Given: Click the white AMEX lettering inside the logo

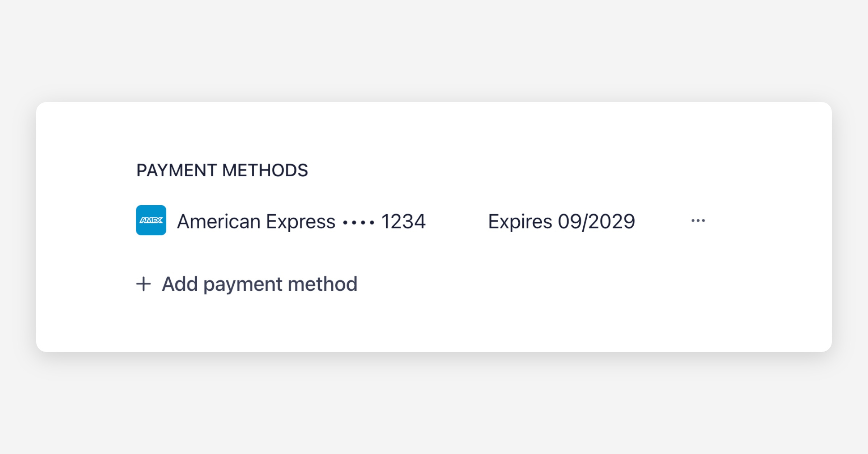Looking at the screenshot, I should pyautogui.click(x=151, y=220).
